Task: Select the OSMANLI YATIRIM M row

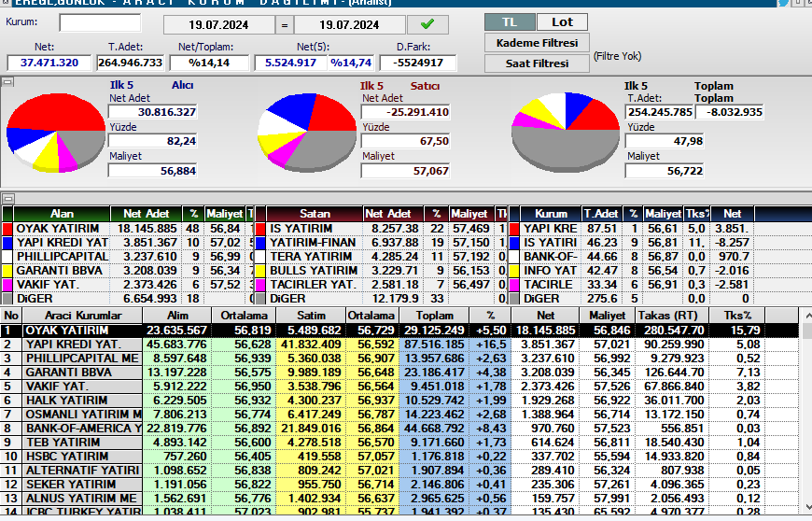Action: point(399,415)
